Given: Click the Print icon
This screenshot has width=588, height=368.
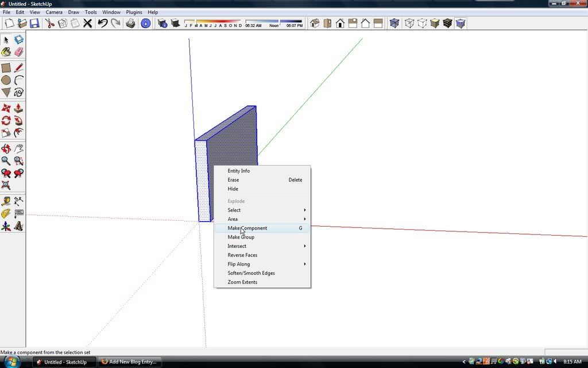Looking at the screenshot, I should [130, 23].
